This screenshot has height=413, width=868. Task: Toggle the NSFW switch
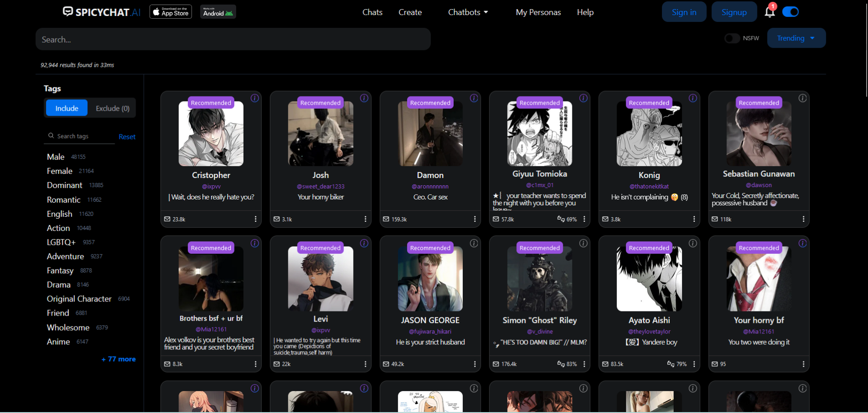pyautogui.click(x=732, y=38)
